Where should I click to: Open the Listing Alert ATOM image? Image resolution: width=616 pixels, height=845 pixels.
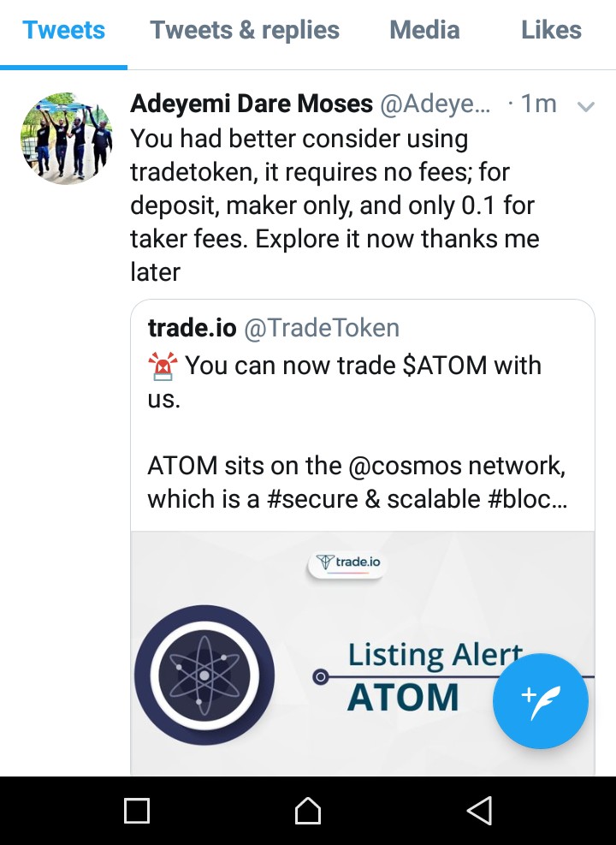363,654
